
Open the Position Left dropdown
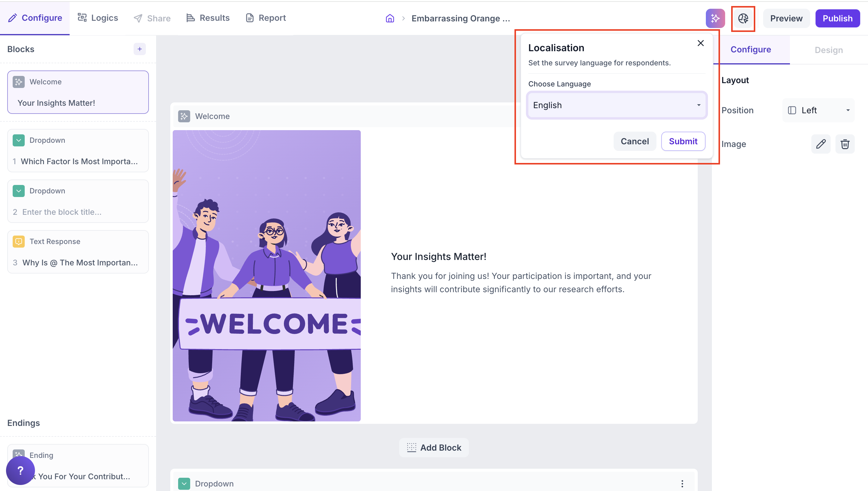[x=818, y=110]
